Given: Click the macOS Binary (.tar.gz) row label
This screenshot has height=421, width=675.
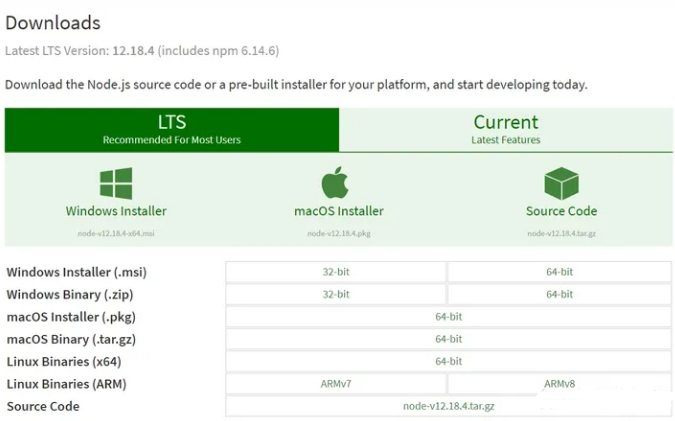Looking at the screenshot, I should pyautogui.click(x=71, y=340).
